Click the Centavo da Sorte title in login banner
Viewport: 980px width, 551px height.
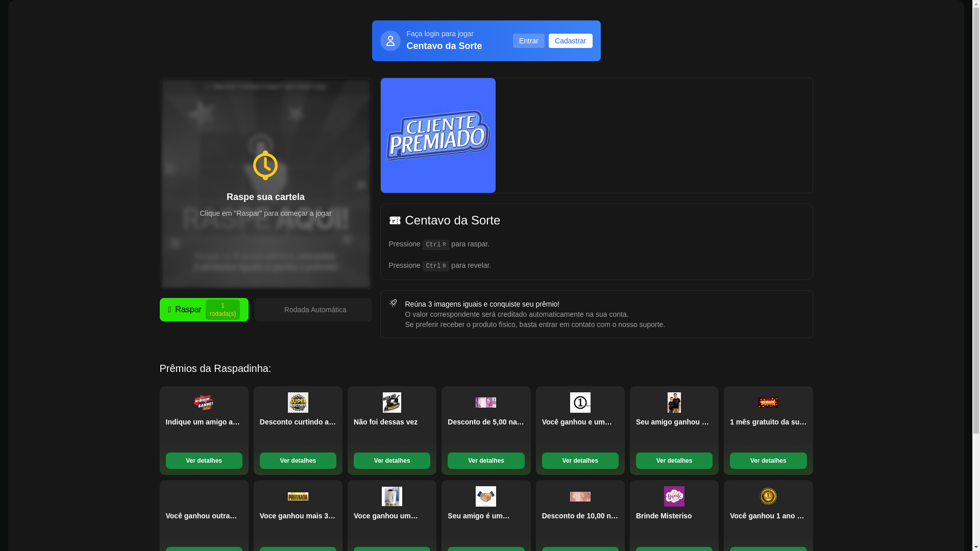coord(444,46)
